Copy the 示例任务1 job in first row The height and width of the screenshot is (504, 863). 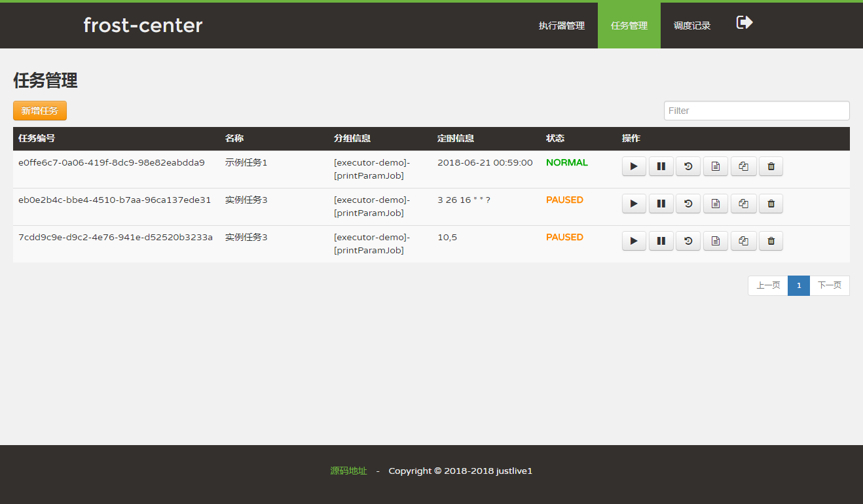coord(743,167)
